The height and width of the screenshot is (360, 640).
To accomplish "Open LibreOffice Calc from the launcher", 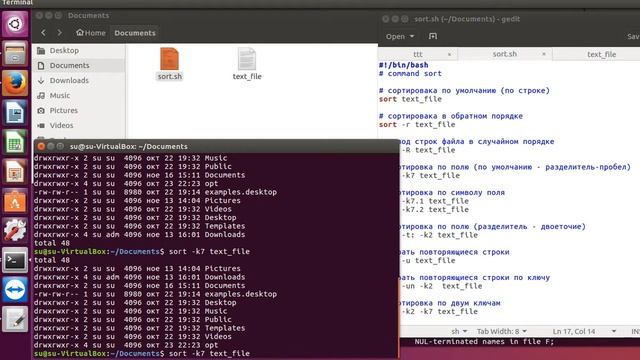I will click(15, 142).
